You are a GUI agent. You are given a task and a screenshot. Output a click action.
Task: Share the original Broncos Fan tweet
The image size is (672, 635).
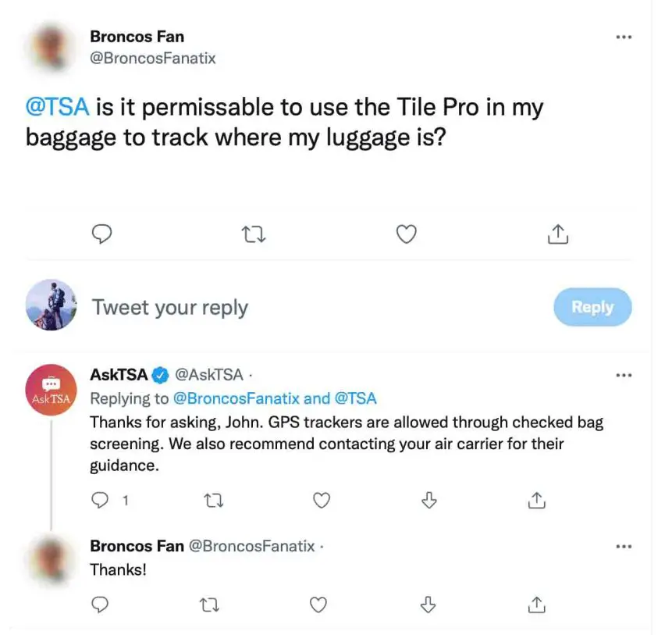click(x=557, y=234)
